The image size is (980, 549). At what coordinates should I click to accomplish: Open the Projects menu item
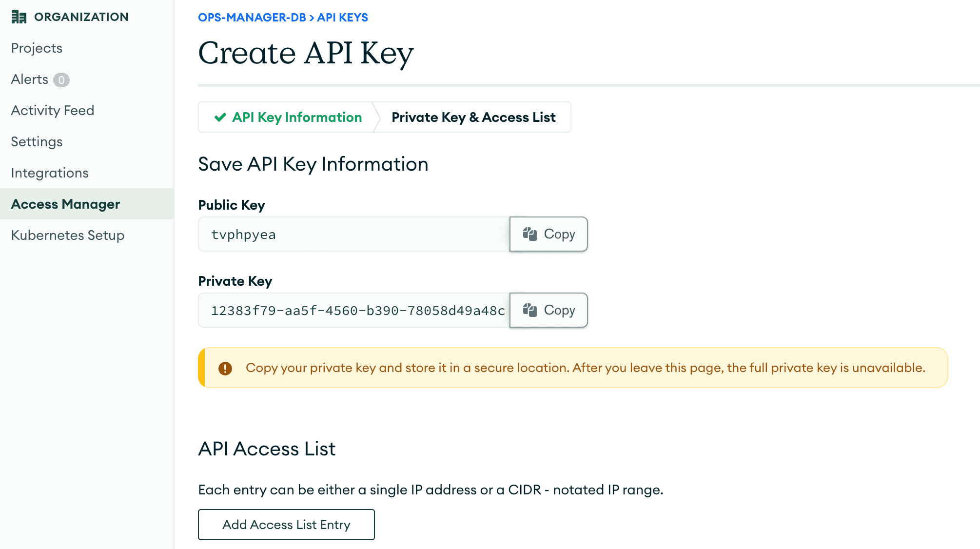point(37,47)
